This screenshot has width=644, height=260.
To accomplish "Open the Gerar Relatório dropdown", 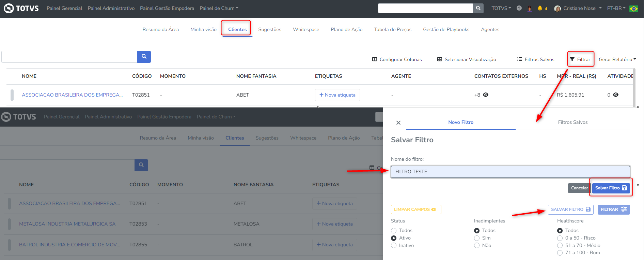I will (617, 59).
